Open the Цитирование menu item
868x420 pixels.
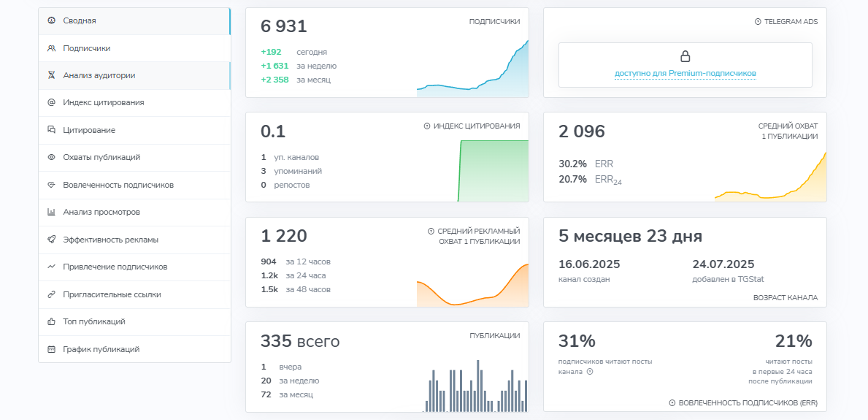(x=88, y=130)
